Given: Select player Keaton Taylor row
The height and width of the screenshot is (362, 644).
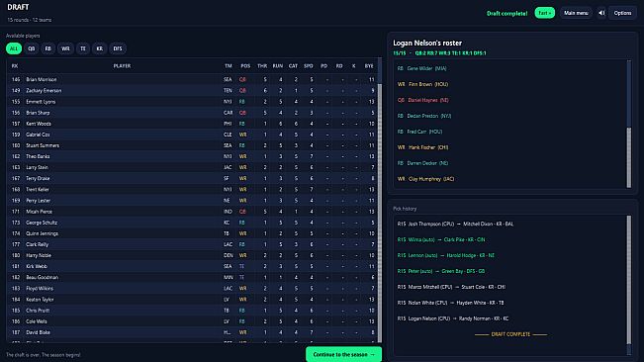Looking at the screenshot, I should [191, 300].
